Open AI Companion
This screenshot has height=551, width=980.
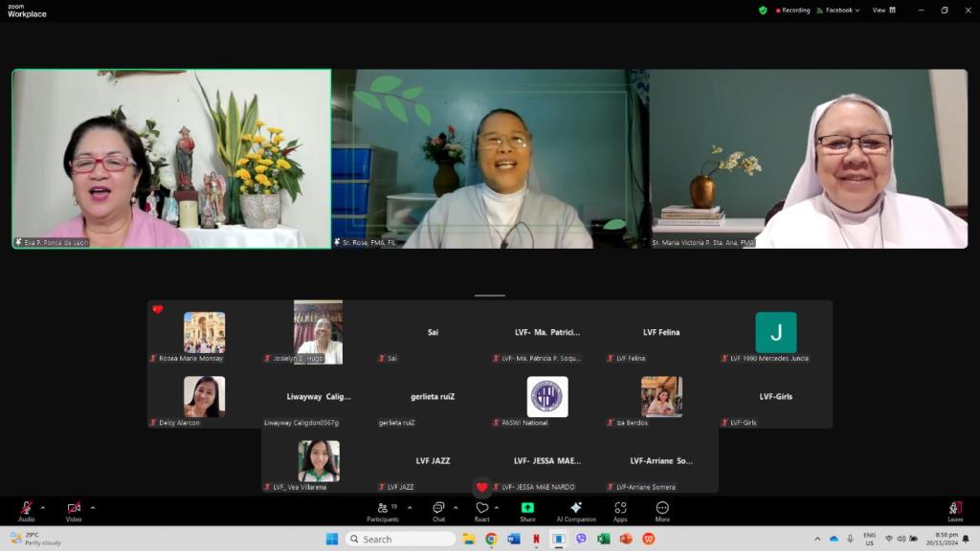pos(575,510)
